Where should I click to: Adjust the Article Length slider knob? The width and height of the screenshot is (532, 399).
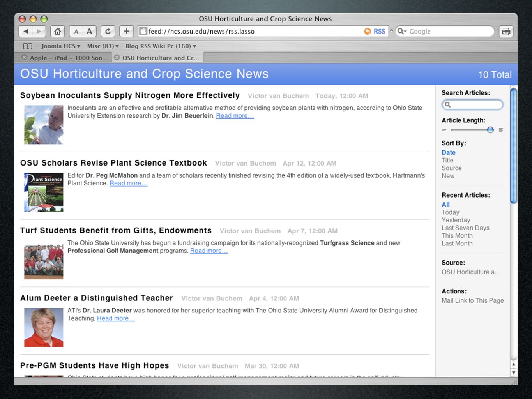(x=490, y=130)
